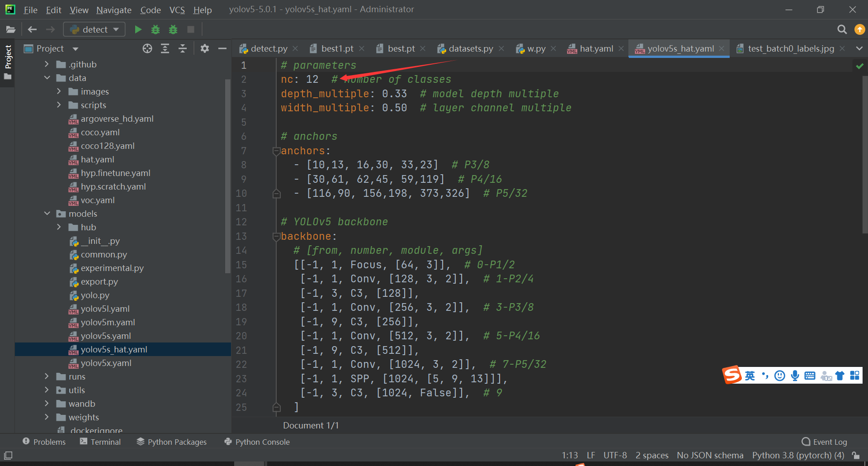Open the Event Log
The height and width of the screenshot is (466, 868).
(824, 442)
